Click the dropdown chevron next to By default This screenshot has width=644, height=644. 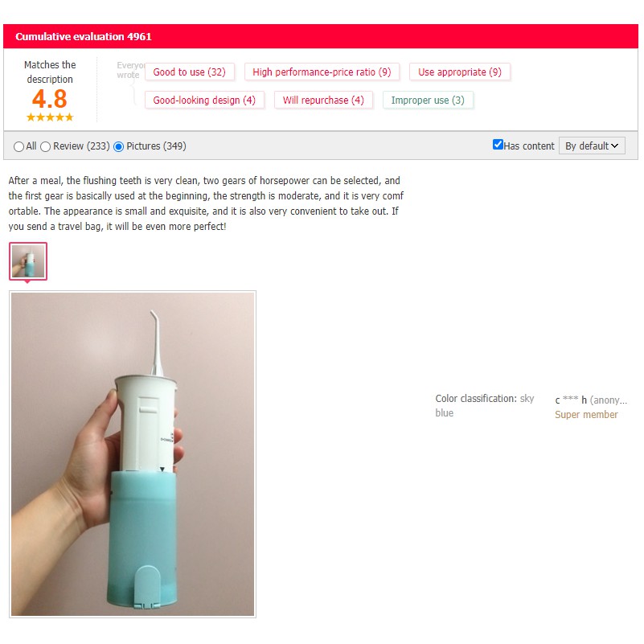click(x=614, y=146)
